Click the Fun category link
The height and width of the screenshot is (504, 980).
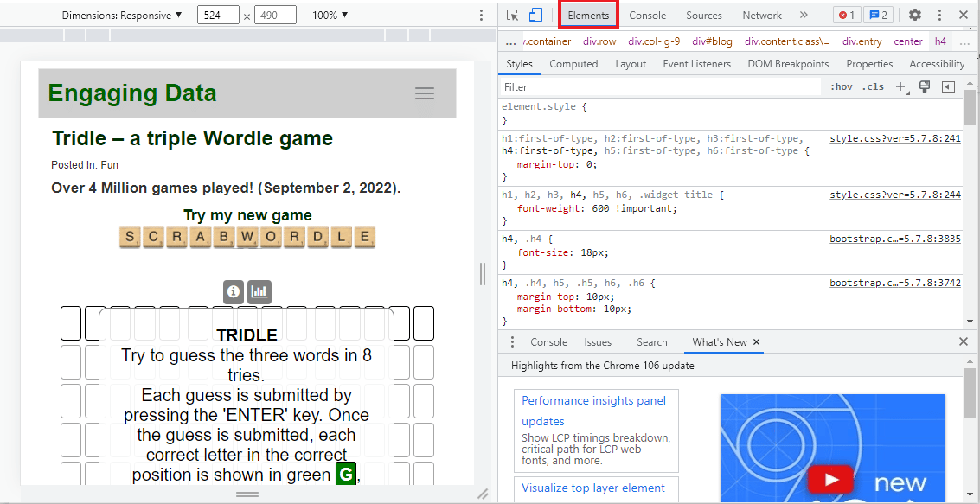pos(109,165)
